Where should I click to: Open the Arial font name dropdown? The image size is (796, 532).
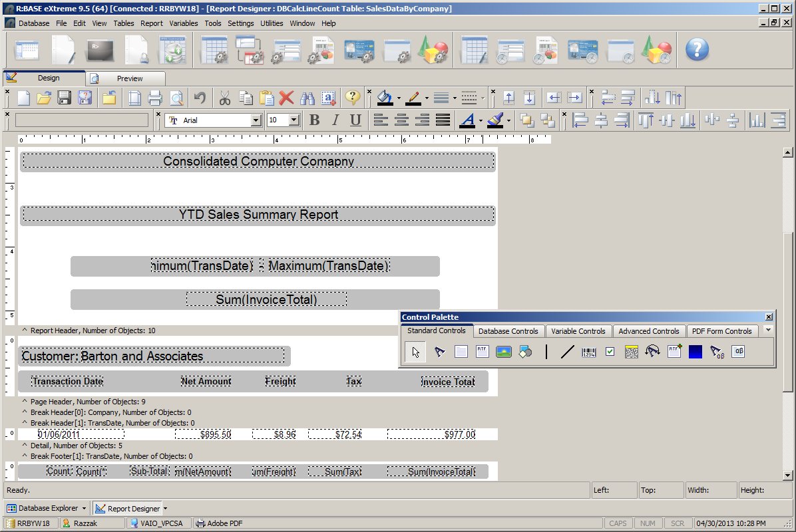click(256, 120)
